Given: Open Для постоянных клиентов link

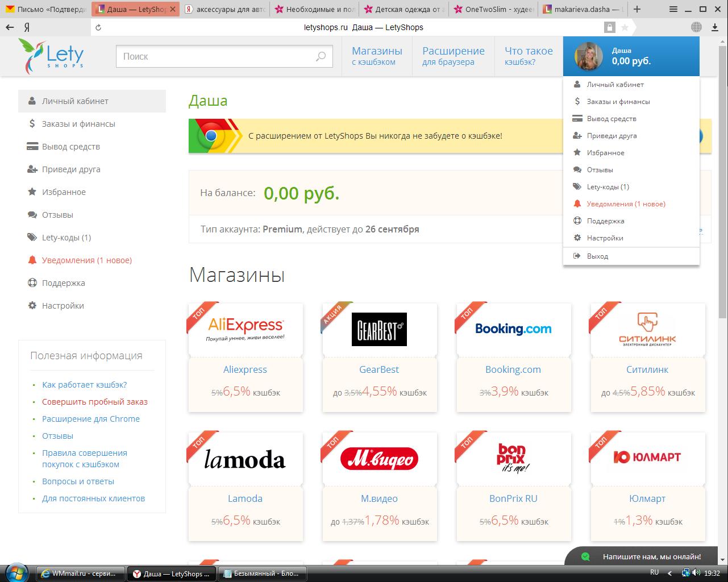Looking at the screenshot, I should tap(93, 498).
